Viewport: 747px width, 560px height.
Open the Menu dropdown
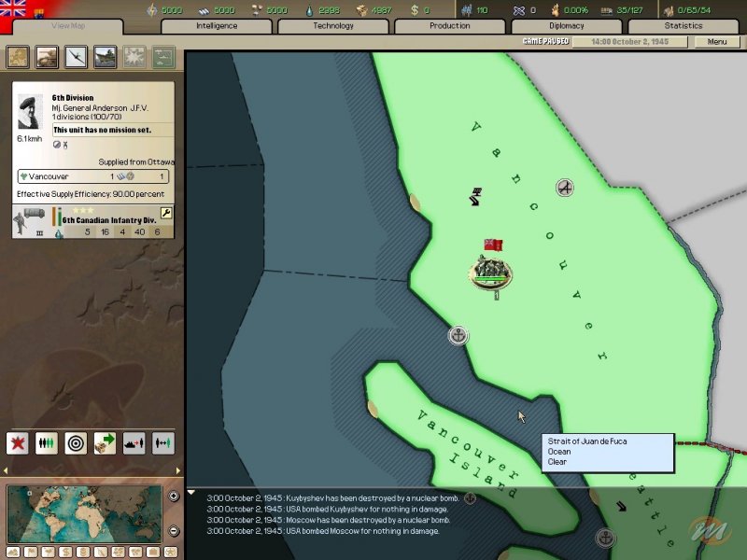pos(717,42)
